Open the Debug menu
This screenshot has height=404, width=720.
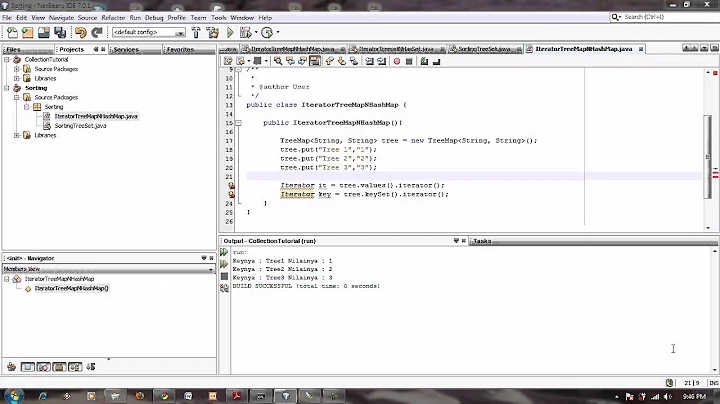point(154,17)
